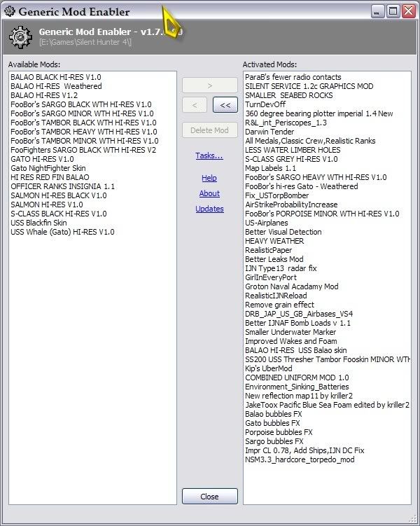
Task: Select BALAO BLACK HI-RES V1.0 in available mods
Action: pyautogui.click(x=56, y=77)
